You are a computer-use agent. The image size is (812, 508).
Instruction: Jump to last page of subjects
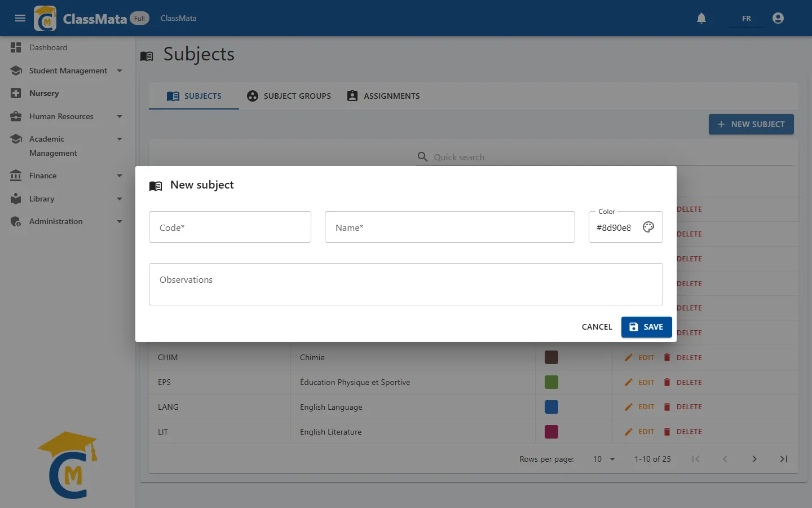coord(784,459)
